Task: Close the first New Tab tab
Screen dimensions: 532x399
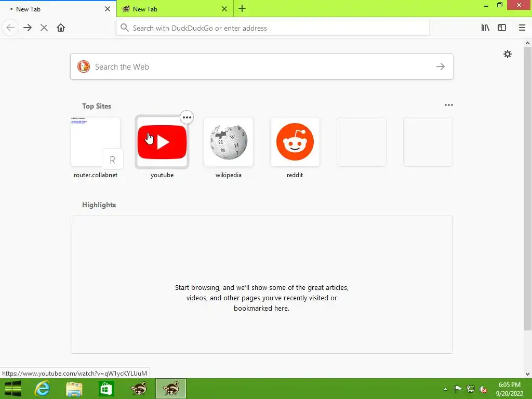Action: point(108,9)
